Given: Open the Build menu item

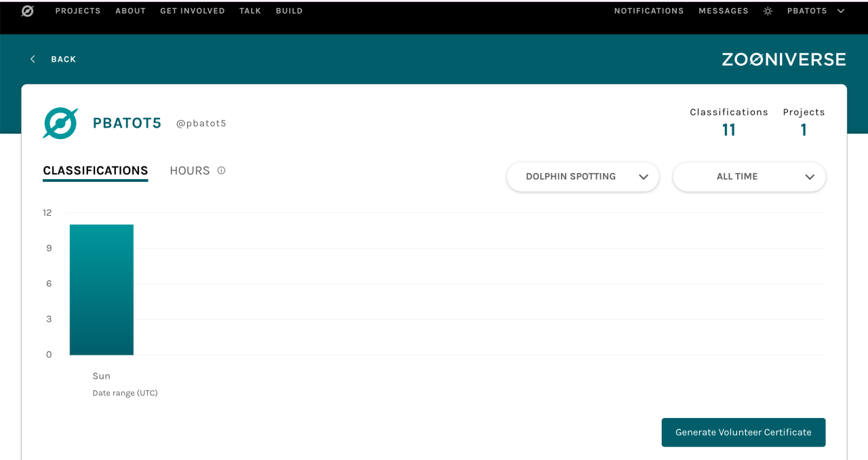Looking at the screenshot, I should coord(289,11).
